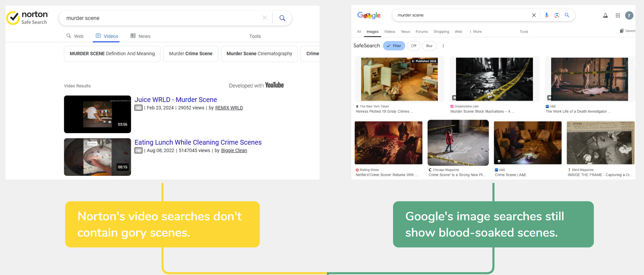Open 'Eating Lunch While Cleaning Crime Scenes' link

198,142
